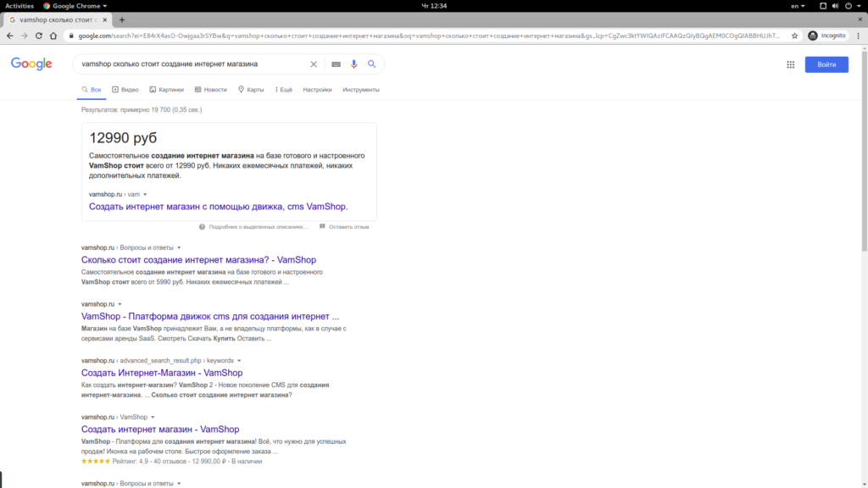Open a new tab with plus button
The height and width of the screenshot is (488, 868).
pyautogui.click(x=122, y=19)
